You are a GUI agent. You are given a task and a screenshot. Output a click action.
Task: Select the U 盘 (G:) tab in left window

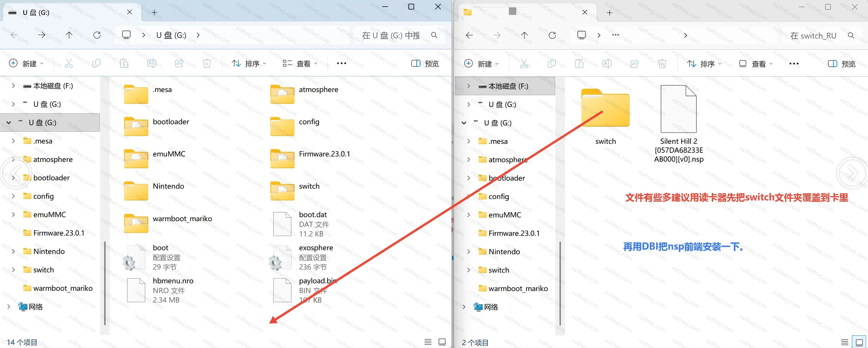[x=71, y=12]
